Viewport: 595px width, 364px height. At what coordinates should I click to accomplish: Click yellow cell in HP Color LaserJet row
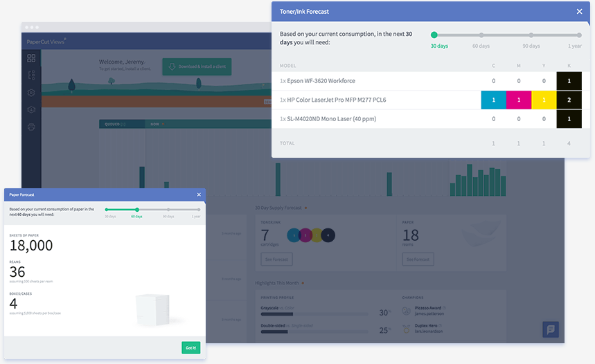544,100
